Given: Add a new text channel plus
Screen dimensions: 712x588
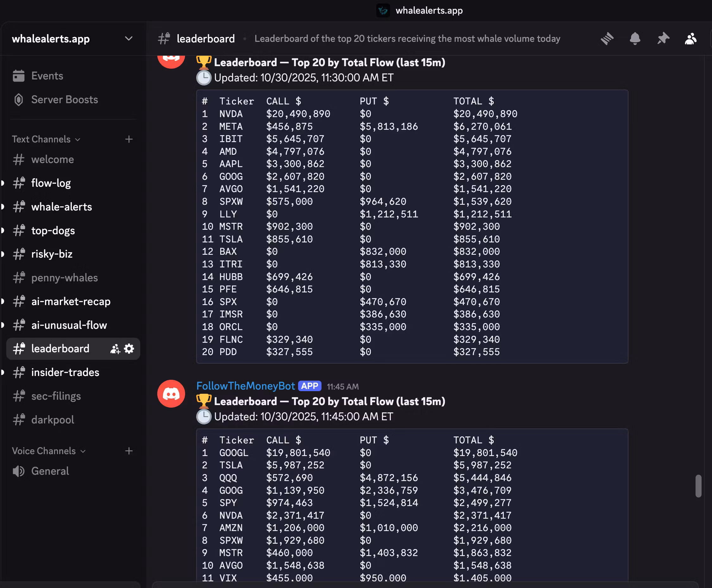Looking at the screenshot, I should [129, 139].
